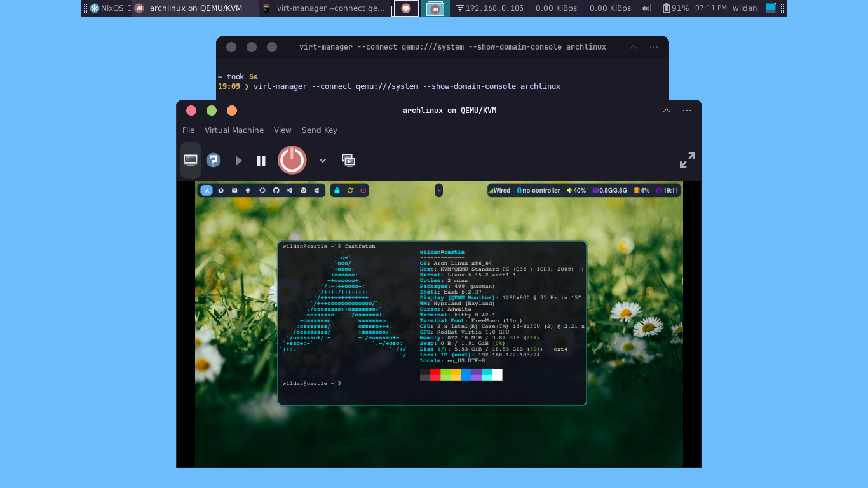
Task: Click the red power icon in guest bar
Action: 363,190
